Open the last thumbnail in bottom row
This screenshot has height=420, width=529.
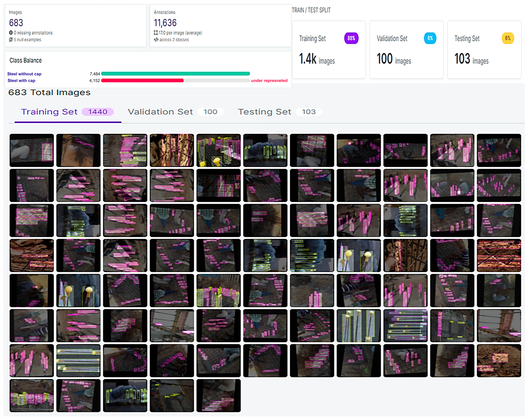(218, 395)
